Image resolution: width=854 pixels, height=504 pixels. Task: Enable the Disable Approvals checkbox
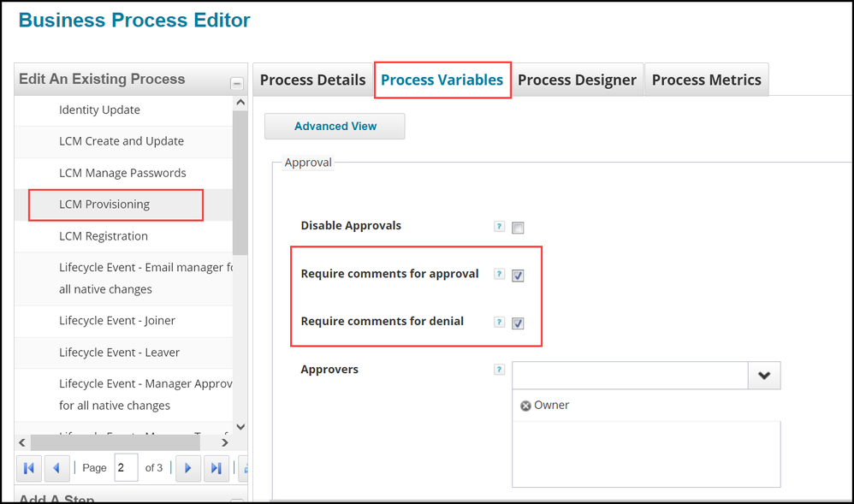tap(518, 228)
